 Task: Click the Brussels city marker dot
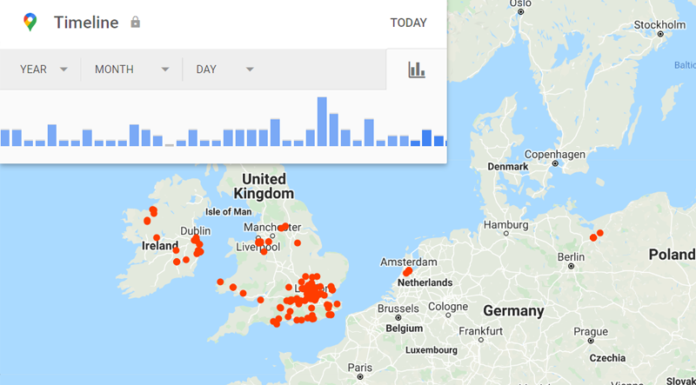(x=398, y=318)
